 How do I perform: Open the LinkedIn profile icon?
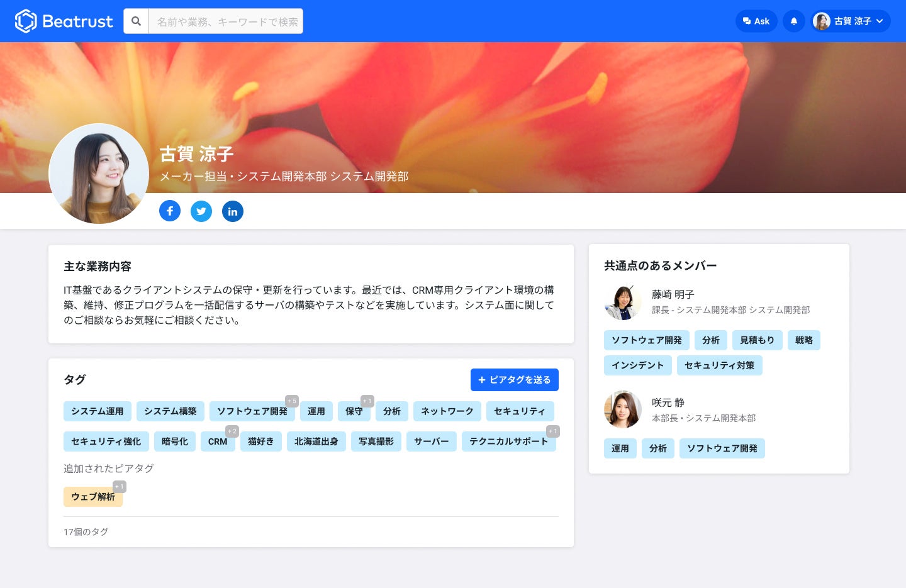click(x=233, y=211)
